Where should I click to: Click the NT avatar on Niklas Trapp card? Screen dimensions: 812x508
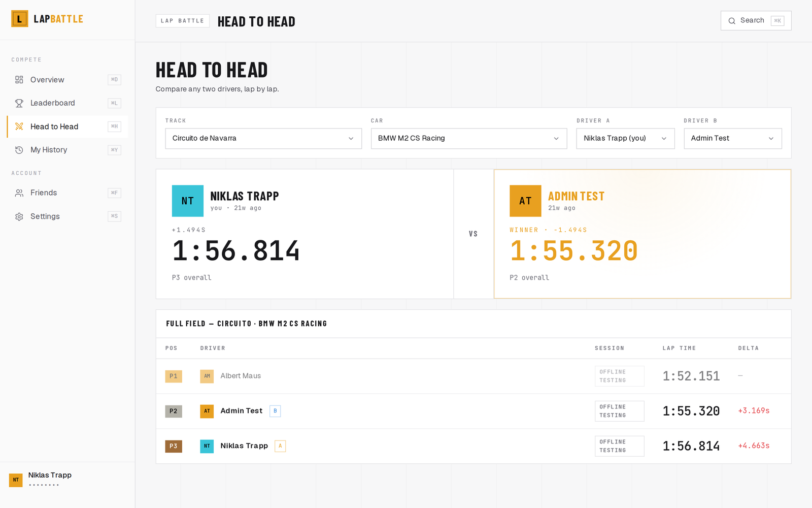(x=188, y=201)
